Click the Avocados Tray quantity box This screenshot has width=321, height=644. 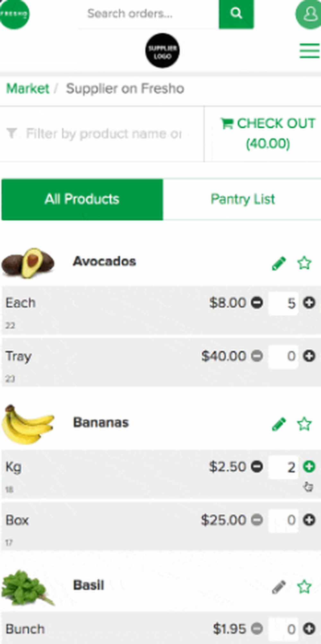tap(283, 356)
